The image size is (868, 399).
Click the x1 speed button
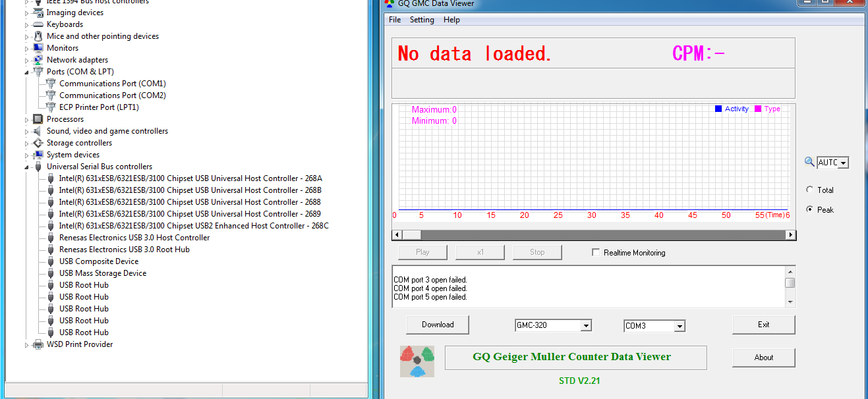click(480, 252)
